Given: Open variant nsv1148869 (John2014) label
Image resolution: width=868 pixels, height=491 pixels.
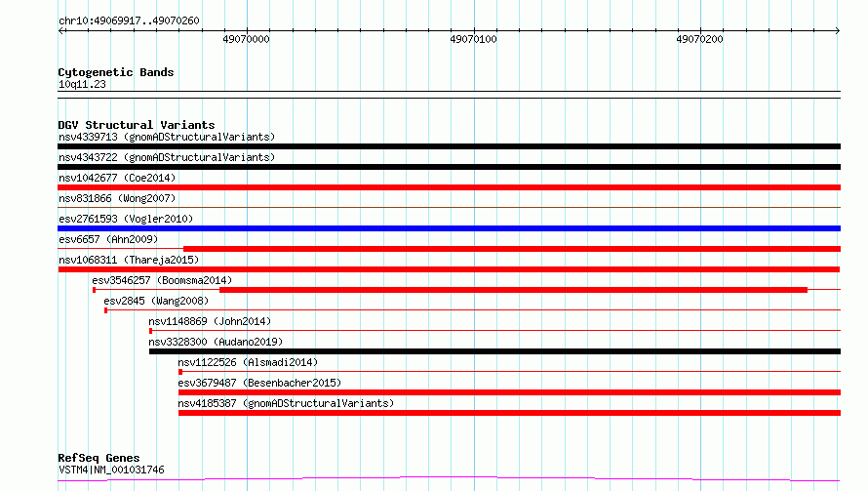Looking at the screenshot, I should (x=210, y=321).
